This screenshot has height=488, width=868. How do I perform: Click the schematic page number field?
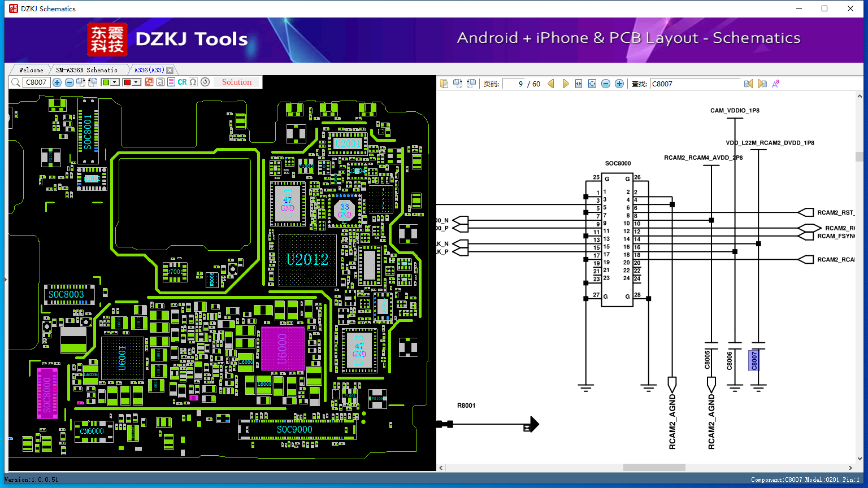tap(513, 84)
